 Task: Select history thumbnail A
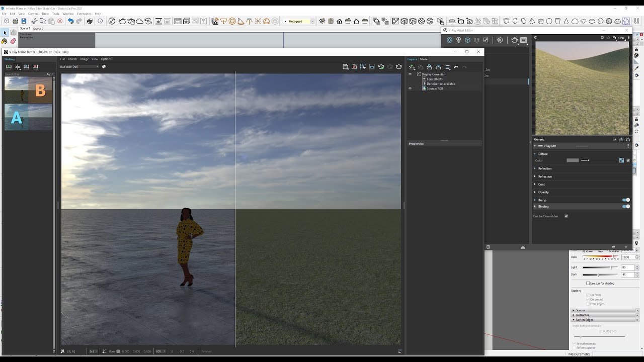[x=29, y=117]
